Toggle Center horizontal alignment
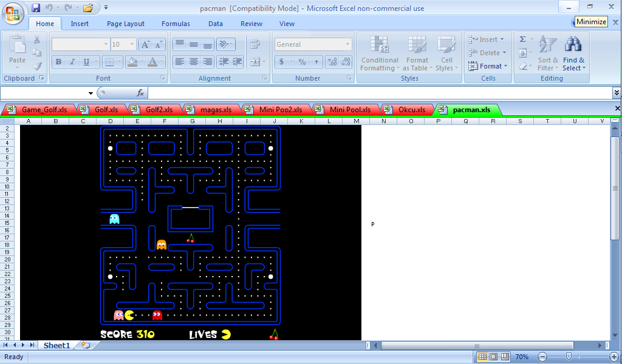 coord(194,61)
